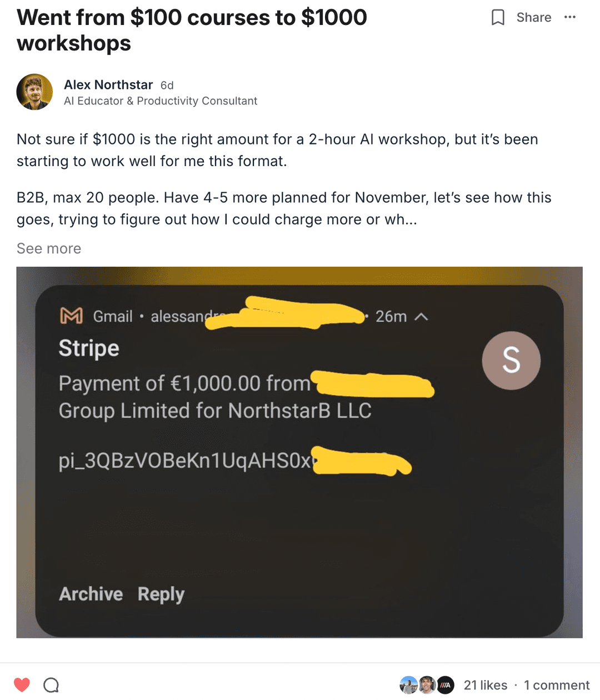This screenshot has height=700, width=600.
Task: Click the Stripe sender avatar circle
Action: click(x=511, y=361)
